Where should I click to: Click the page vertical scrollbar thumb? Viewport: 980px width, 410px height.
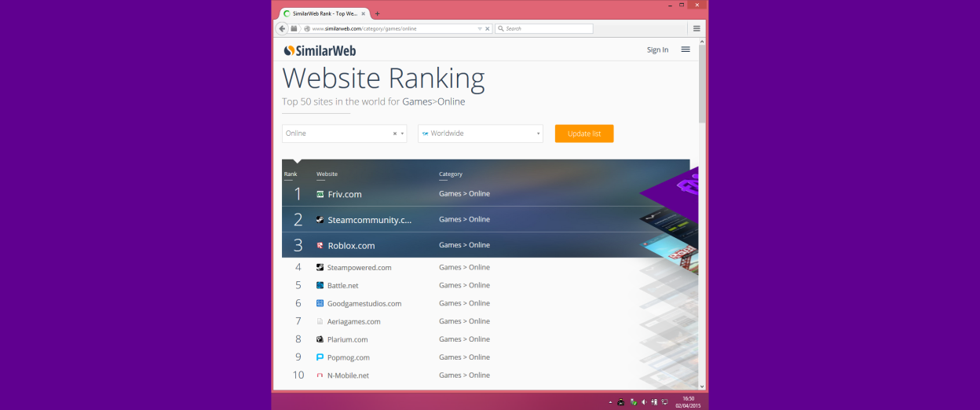[x=702, y=85]
